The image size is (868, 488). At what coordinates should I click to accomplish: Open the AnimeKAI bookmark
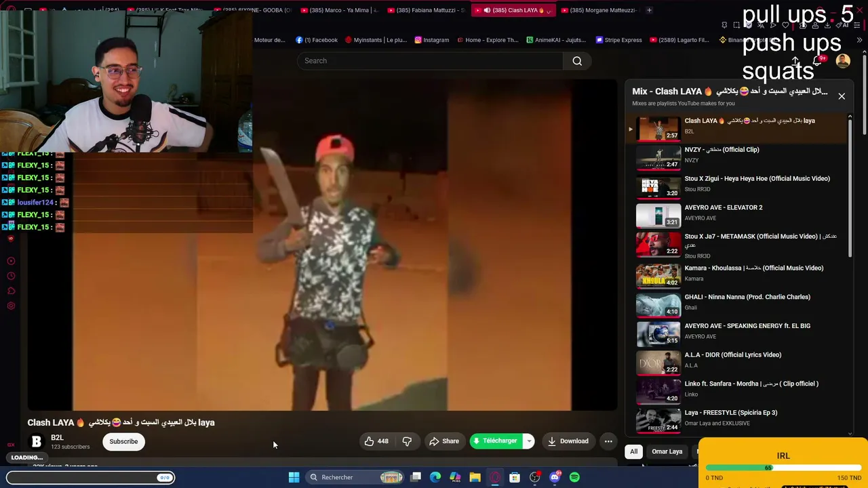pyautogui.click(x=555, y=40)
